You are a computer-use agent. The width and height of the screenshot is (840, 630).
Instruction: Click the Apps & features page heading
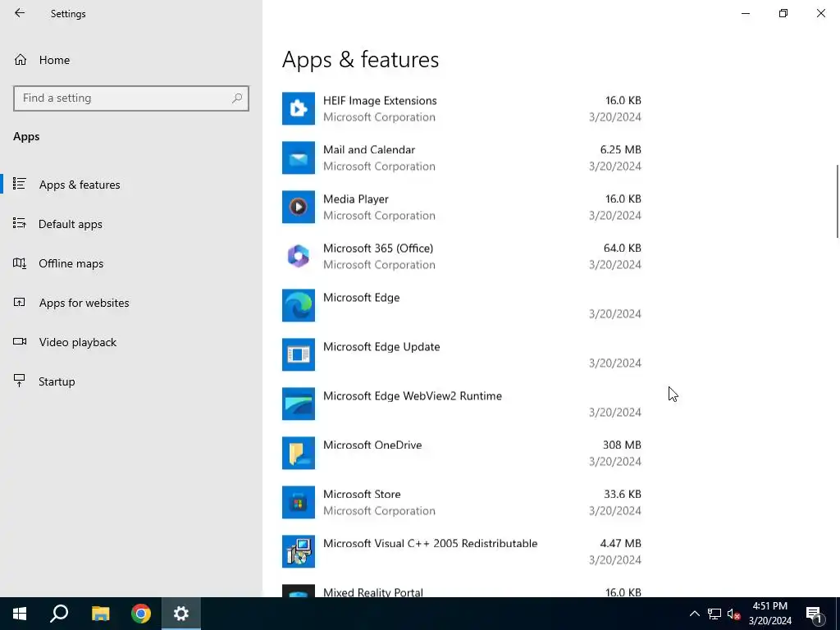(361, 59)
